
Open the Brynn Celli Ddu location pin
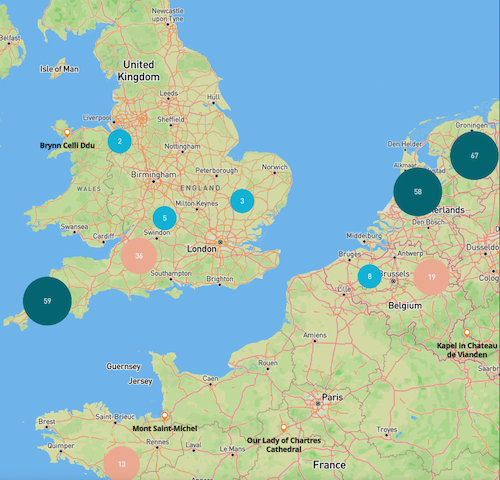point(67,133)
